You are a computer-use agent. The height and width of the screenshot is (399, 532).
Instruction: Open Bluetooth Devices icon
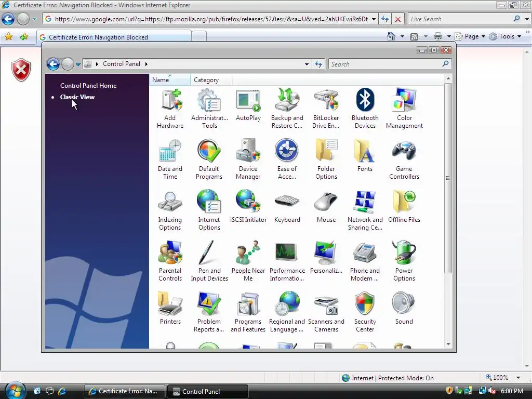point(365,109)
